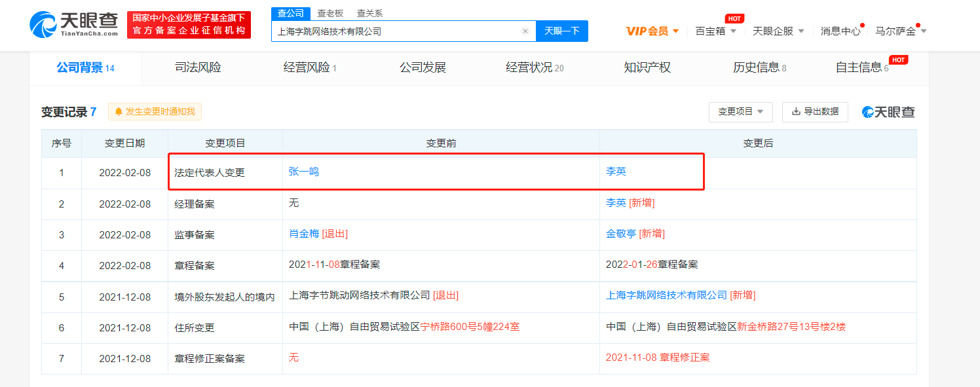
Task: Click the download icon on 导出数据
Action: 796,112
